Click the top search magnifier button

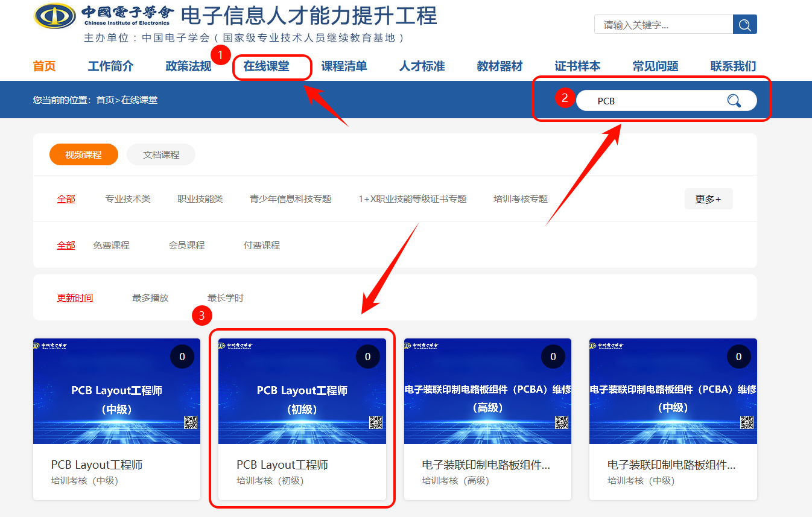[744, 25]
